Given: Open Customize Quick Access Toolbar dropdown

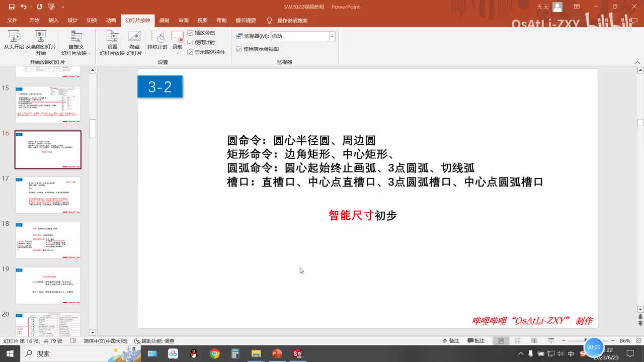Looking at the screenshot, I should 63,7.
